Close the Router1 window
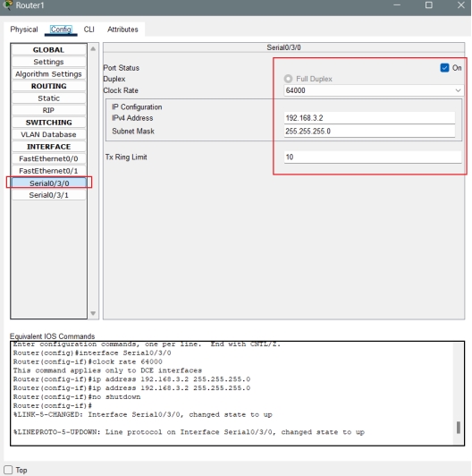 [x=461, y=4]
